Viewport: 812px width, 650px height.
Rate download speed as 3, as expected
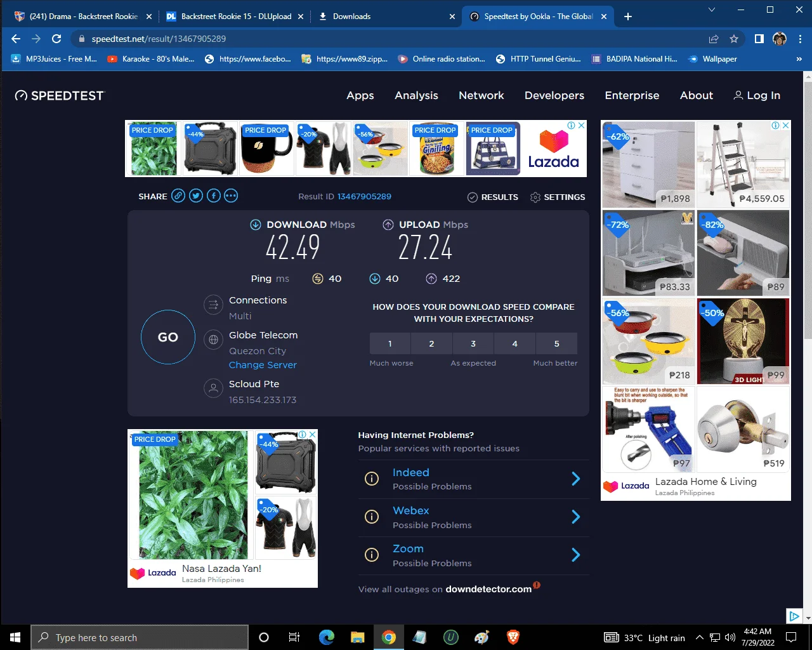pyautogui.click(x=473, y=343)
